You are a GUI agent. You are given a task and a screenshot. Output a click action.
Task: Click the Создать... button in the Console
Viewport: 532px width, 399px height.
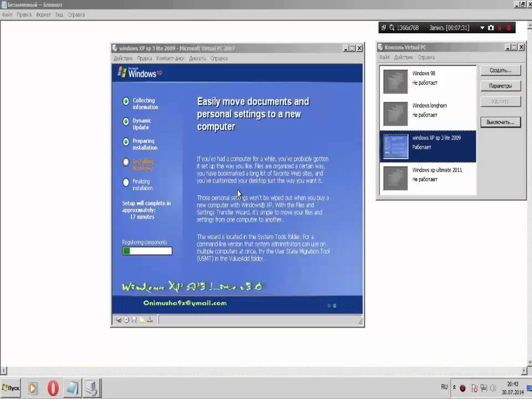500,70
